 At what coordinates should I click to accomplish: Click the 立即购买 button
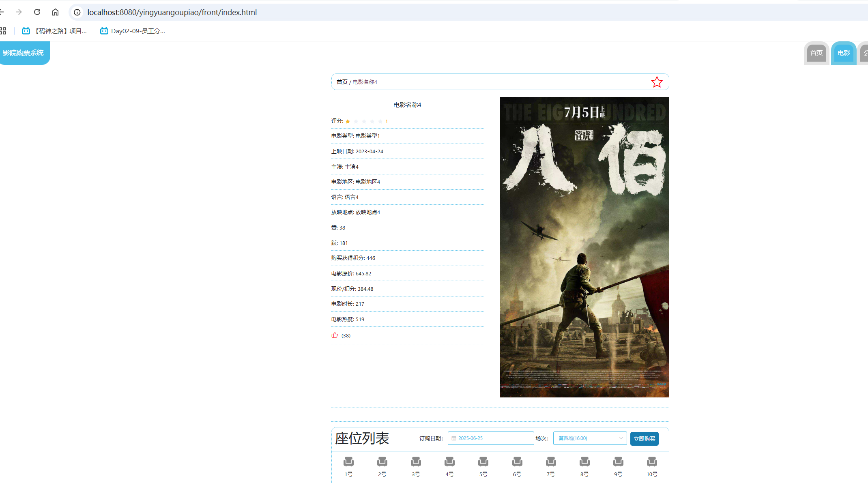pos(644,439)
